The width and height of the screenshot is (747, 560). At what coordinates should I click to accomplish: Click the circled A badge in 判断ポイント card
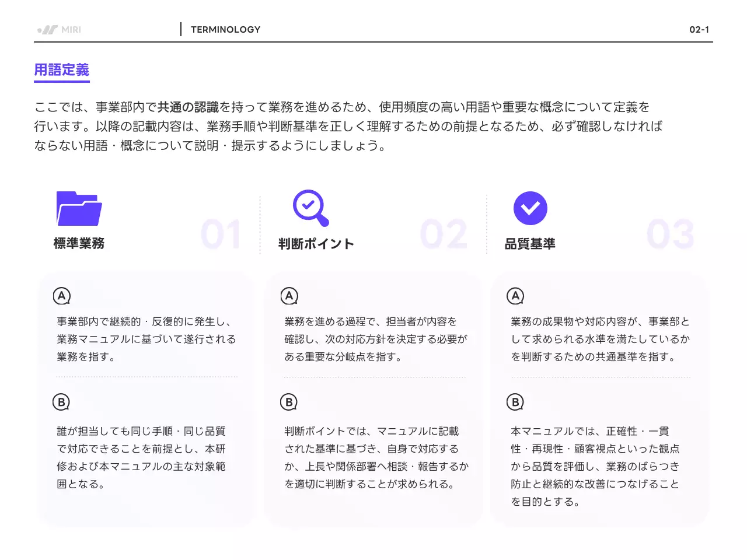coord(288,296)
